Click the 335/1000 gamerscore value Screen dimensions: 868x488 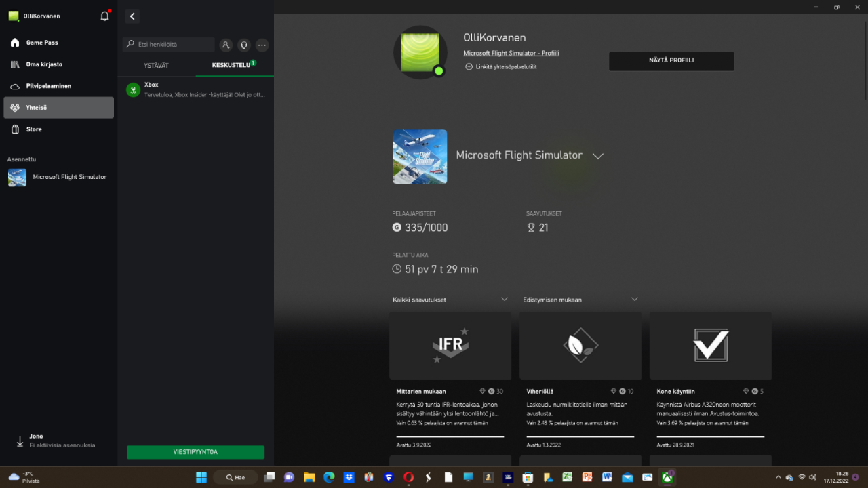coord(426,228)
